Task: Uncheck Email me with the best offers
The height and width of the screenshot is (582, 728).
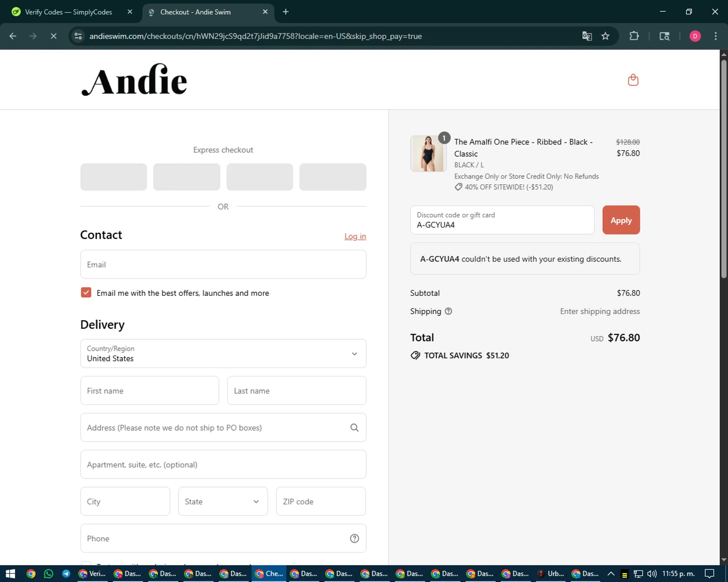Action: [x=86, y=292]
